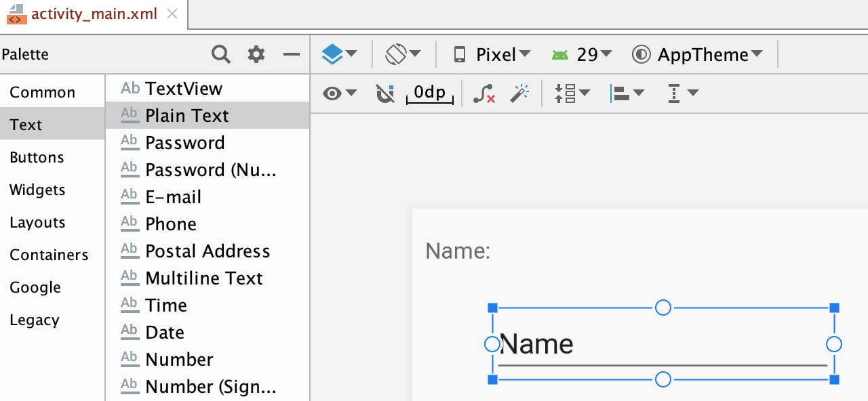Choose Multiline Text from the palette
Screen dimensions: 868x401
pos(203,278)
